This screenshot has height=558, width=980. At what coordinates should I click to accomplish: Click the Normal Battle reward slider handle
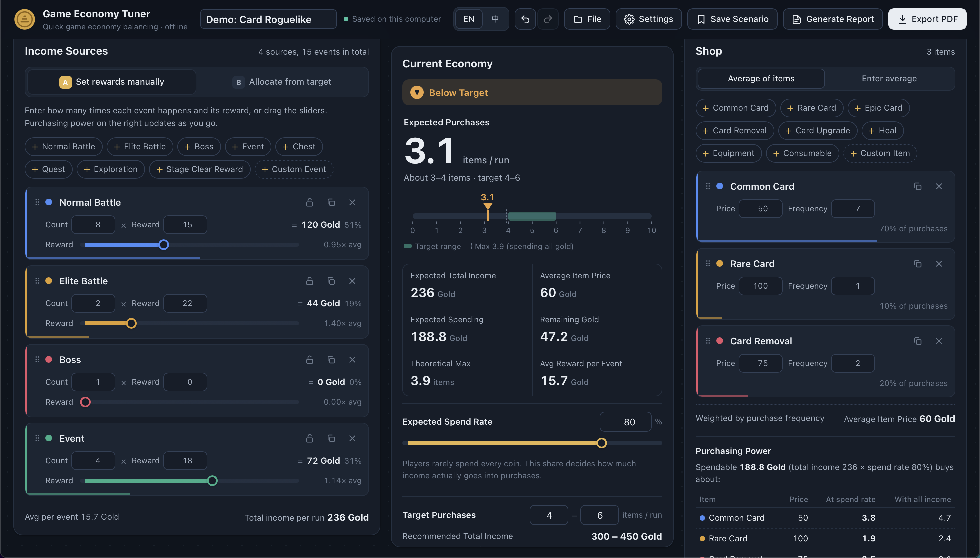click(x=164, y=245)
